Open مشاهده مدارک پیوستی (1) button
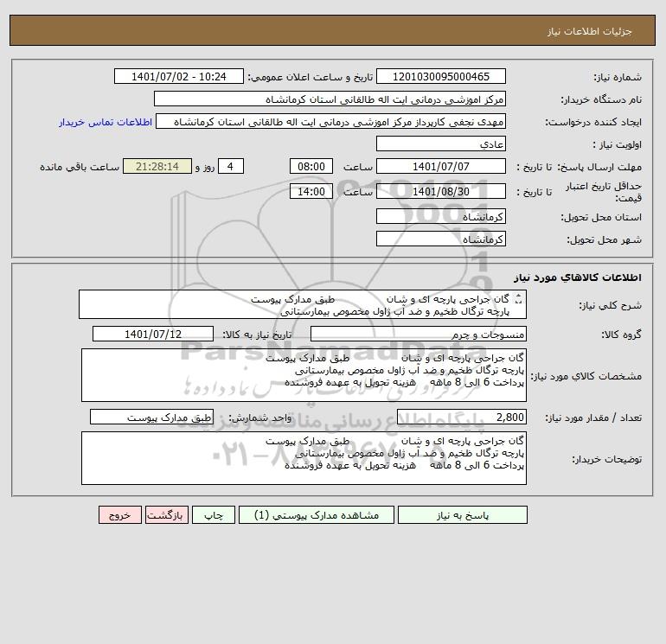The width and height of the screenshot is (666, 644). point(317,515)
